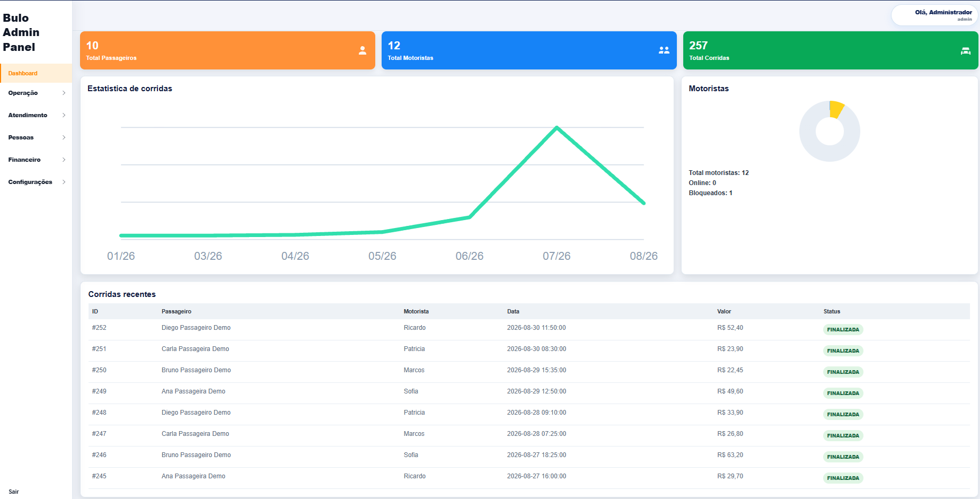This screenshot has width=980, height=499.
Task: Expand the Atendimento chevron arrow
Action: click(x=64, y=115)
